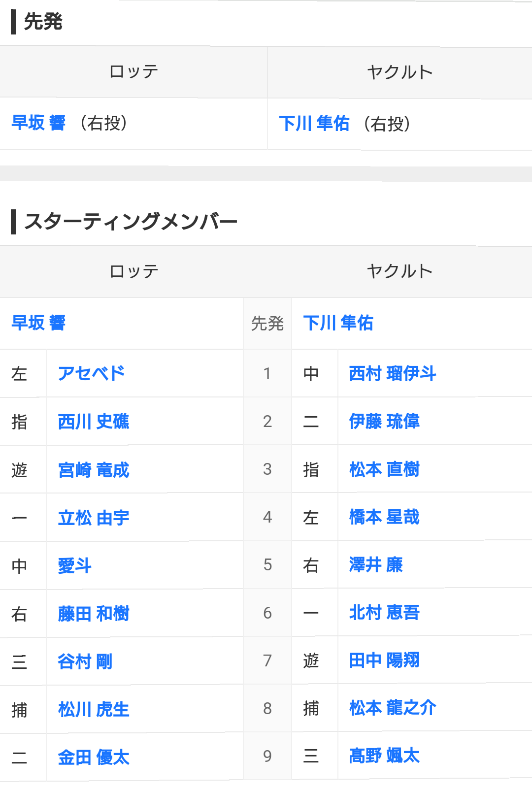Click position 中 beside 西村 瑠伊斗
Screen dimensions: 532x790
pyautogui.click(x=311, y=374)
